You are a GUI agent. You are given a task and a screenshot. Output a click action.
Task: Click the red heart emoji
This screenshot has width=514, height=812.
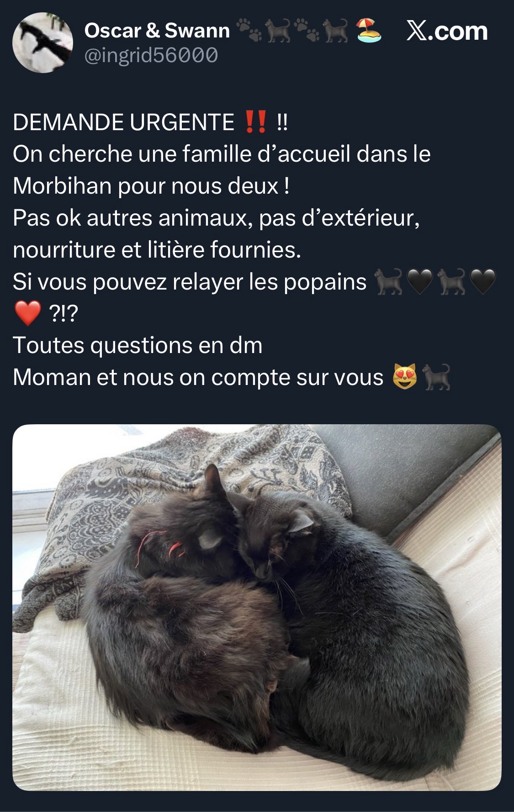point(28,313)
